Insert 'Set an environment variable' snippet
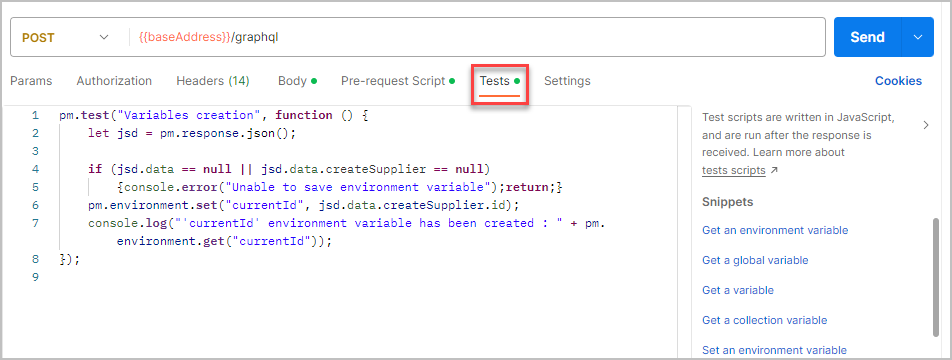The width and height of the screenshot is (952, 360). coord(774,350)
